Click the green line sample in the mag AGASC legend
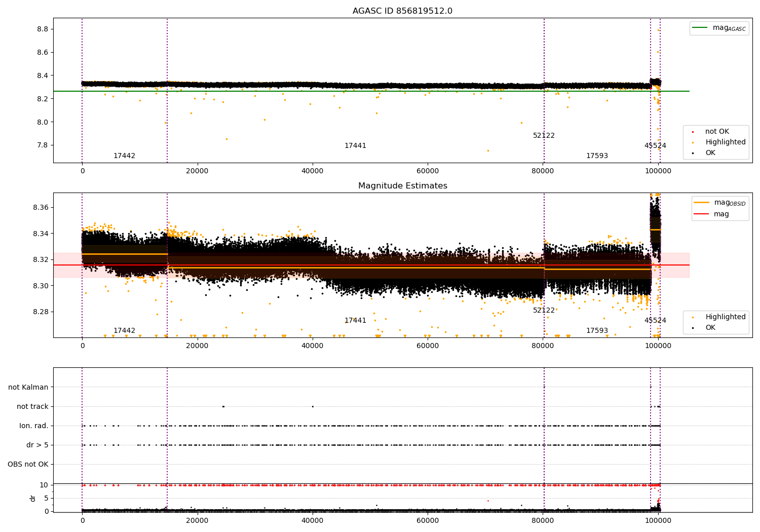The height and width of the screenshot is (532, 760). coord(700,28)
